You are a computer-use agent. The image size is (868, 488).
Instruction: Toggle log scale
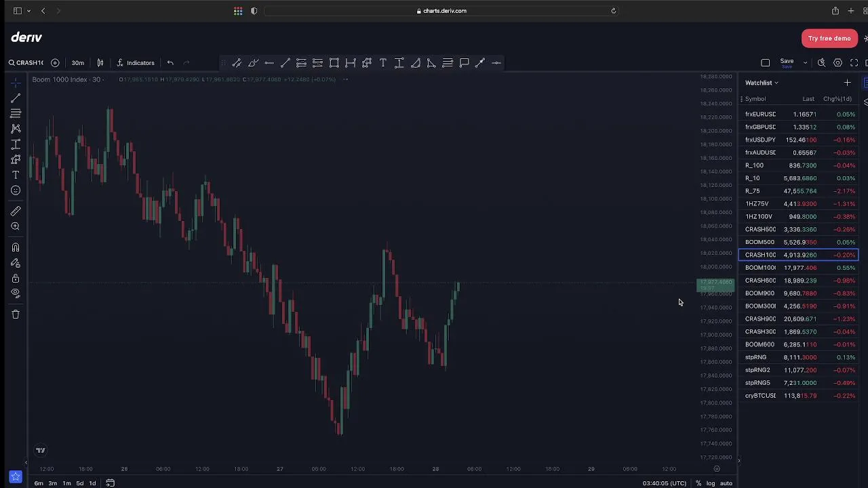711,483
